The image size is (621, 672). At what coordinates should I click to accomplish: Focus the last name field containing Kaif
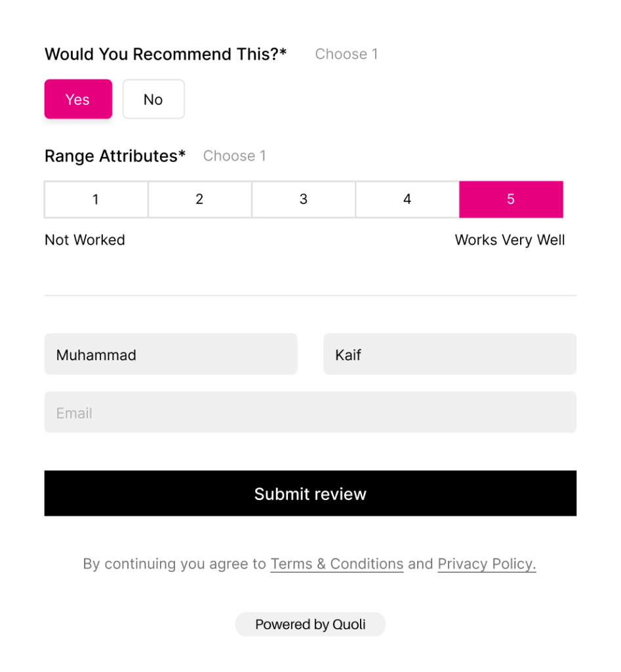(x=449, y=354)
